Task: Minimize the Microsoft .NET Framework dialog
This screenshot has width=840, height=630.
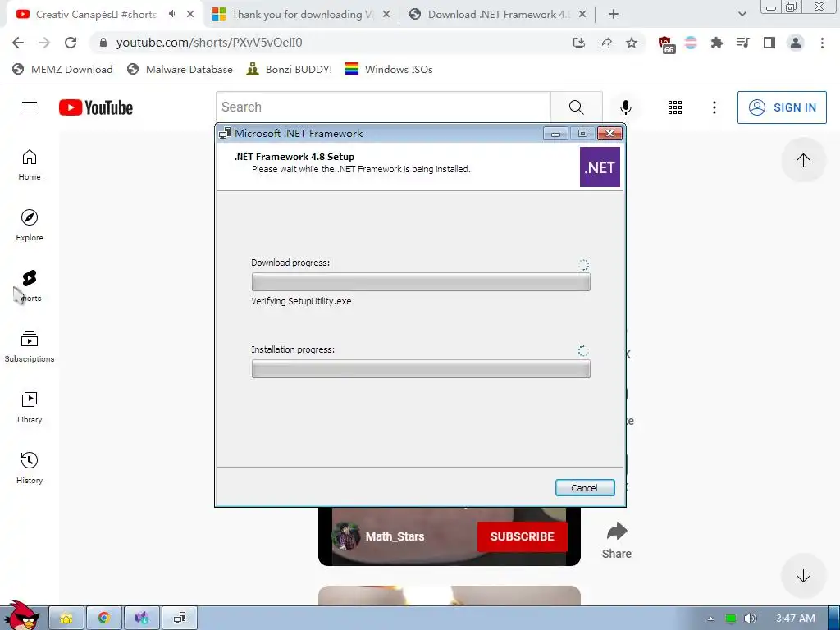Action: [555, 134]
